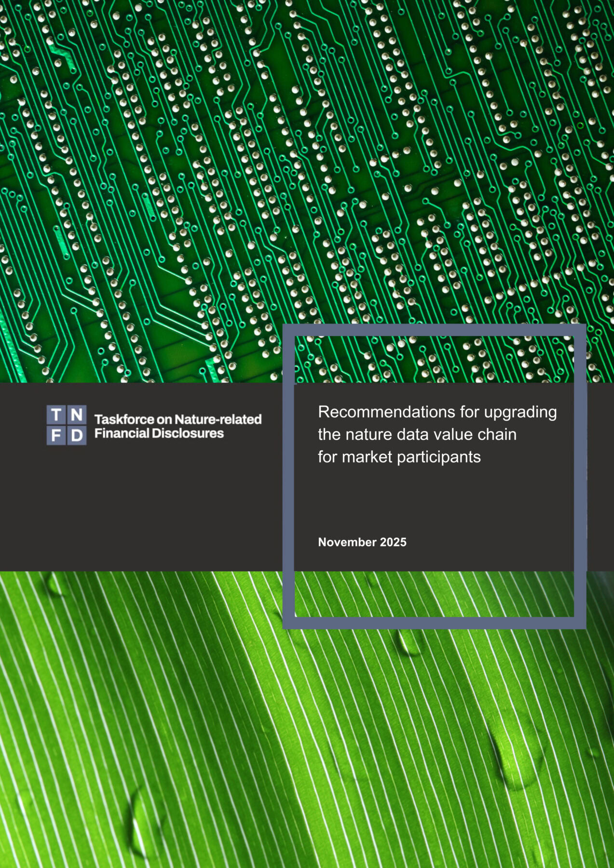This screenshot has height=868, width=614.
Task: Click the "Financial Disclosures" logo text
Action: tap(159, 433)
